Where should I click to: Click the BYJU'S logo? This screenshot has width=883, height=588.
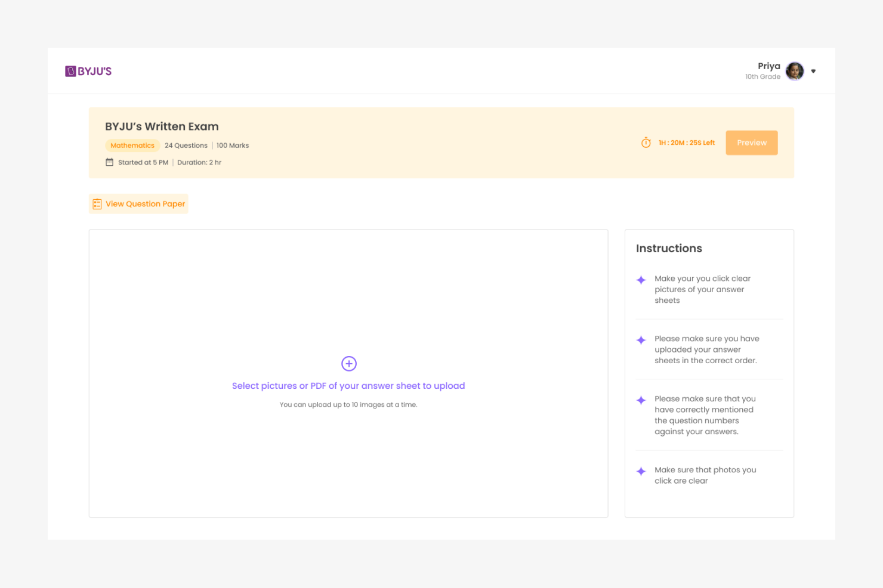tap(88, 71)
